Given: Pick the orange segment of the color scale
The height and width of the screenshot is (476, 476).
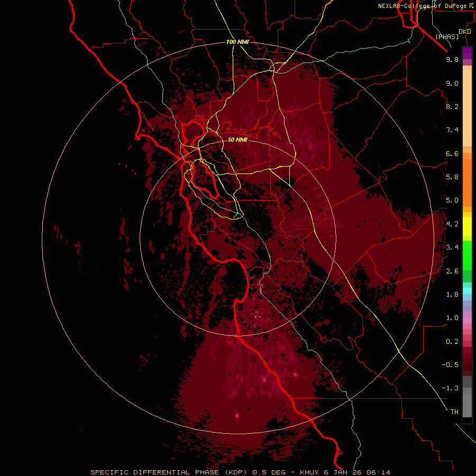Looking at the screenshot, I should (x=467, y=182).
